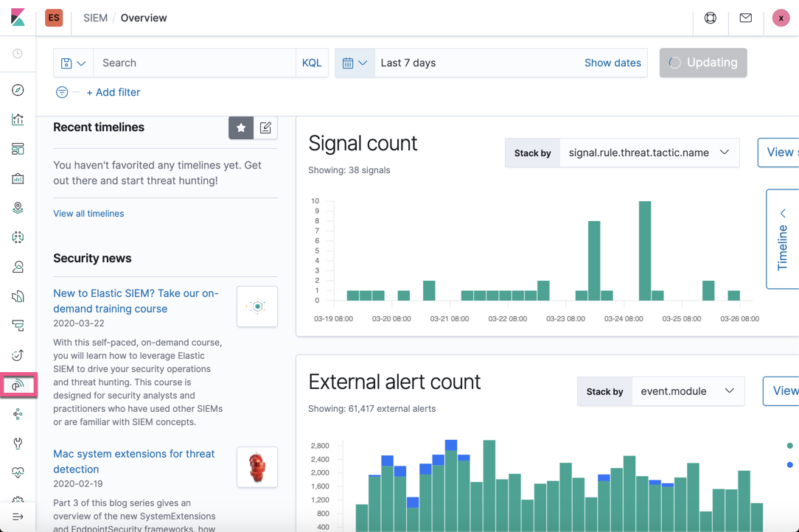This screenshot has height=532, width=799.
Task: Go to SIEM breadcrumb
Action: point(95,18)
